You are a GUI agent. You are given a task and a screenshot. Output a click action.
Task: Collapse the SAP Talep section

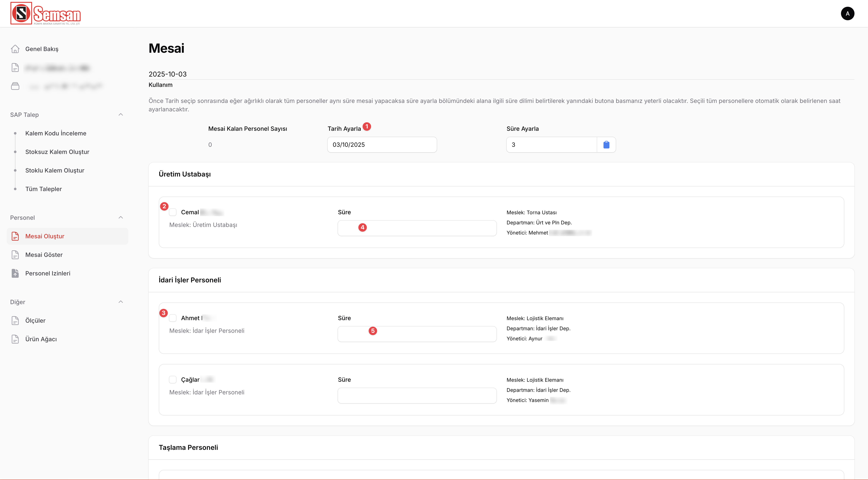pos(121,115)
